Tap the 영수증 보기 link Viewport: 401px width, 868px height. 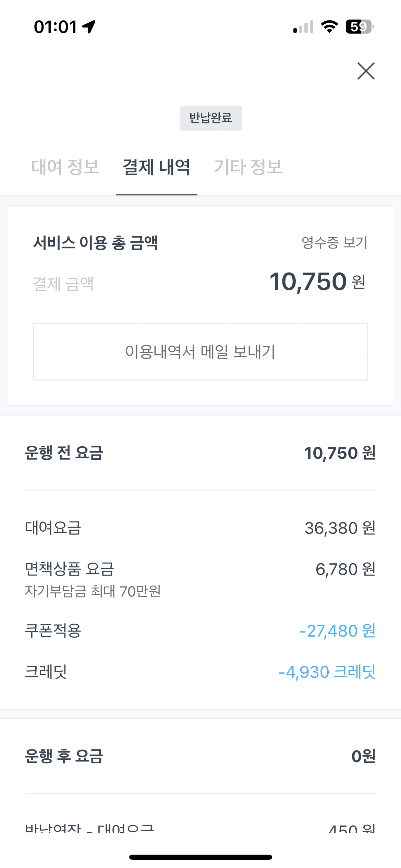click(334, 242)
